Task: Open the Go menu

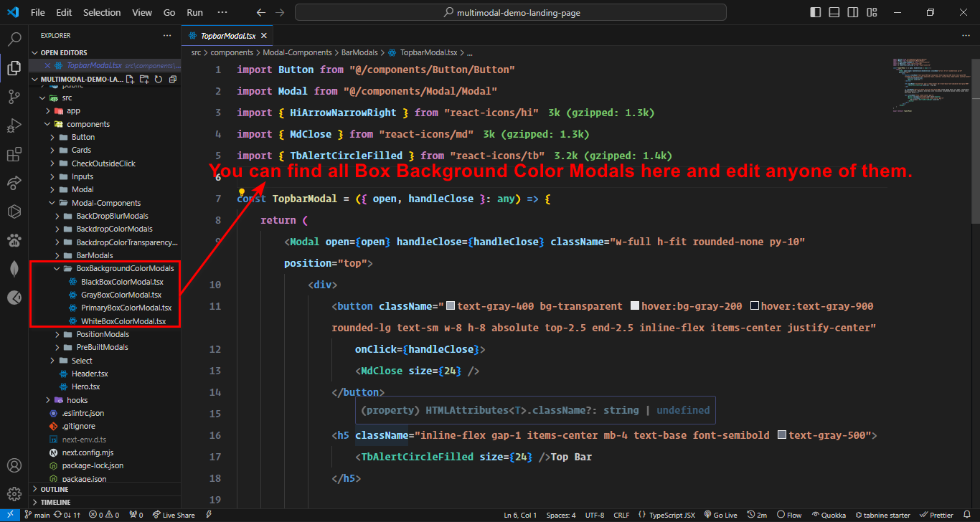Action: tap(169, 12)
